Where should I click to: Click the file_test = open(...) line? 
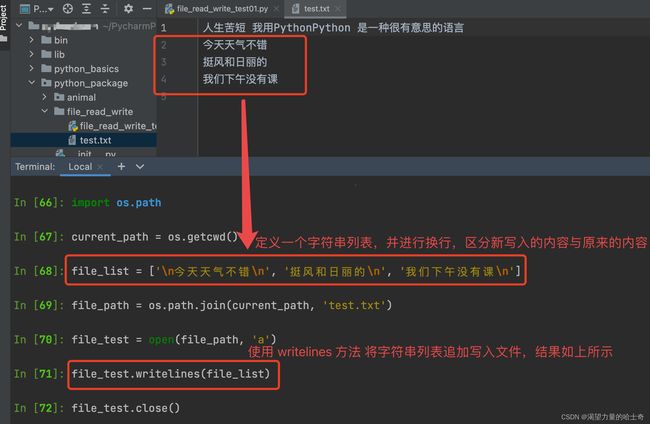[174, 340]
